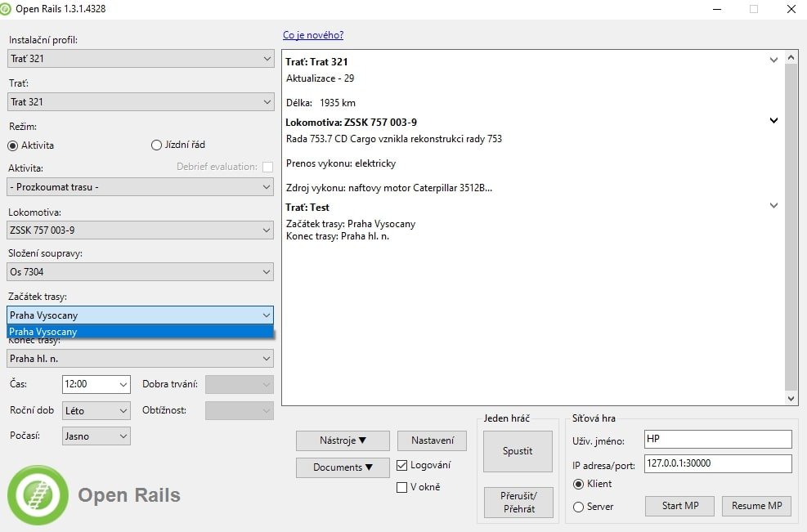Enable the V okně checkbox

coord(402,487)
